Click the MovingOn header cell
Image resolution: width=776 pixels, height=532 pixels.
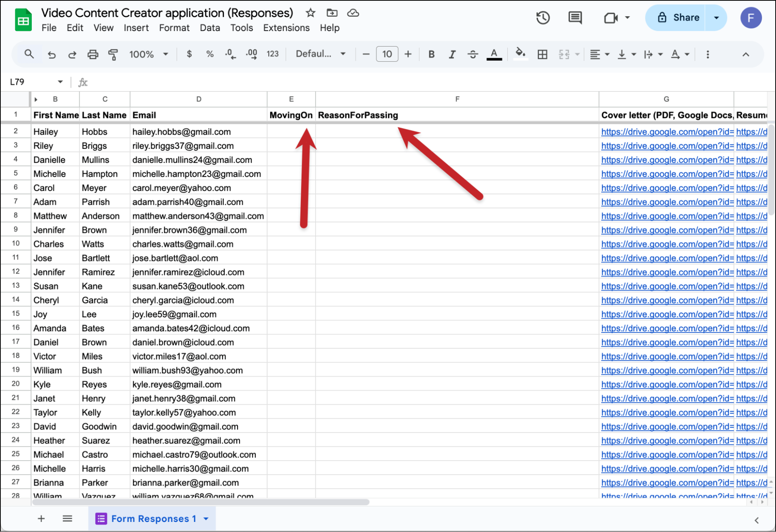[x=291, y=115]
